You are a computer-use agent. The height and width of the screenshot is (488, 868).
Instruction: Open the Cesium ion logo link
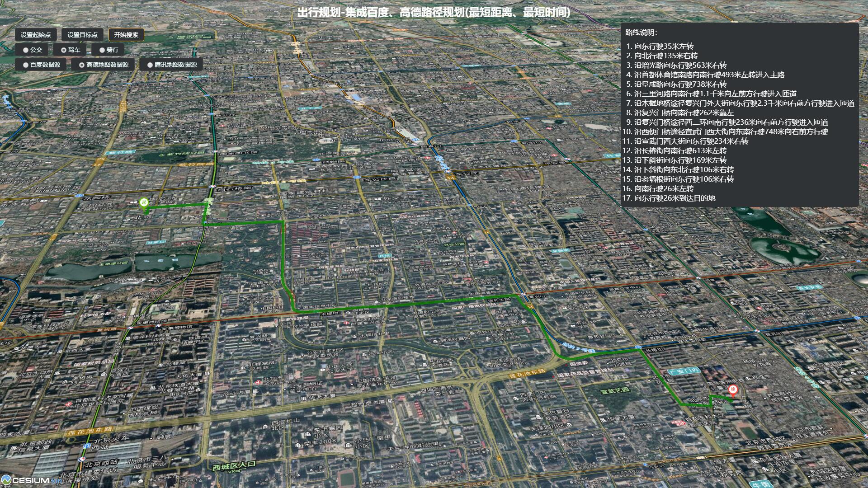pos(32,480)
